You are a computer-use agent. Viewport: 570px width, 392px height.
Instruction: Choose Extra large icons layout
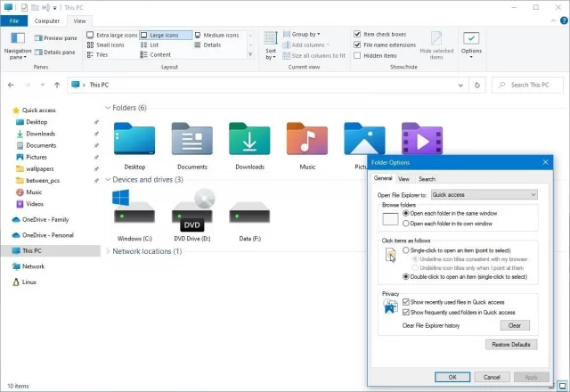(112, 35)
